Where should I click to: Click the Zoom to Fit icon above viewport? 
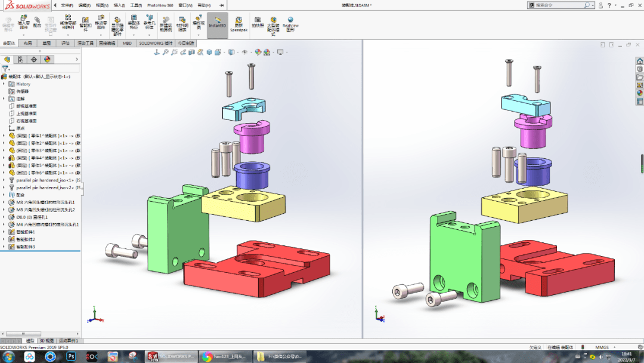click(x=165, y=53)
